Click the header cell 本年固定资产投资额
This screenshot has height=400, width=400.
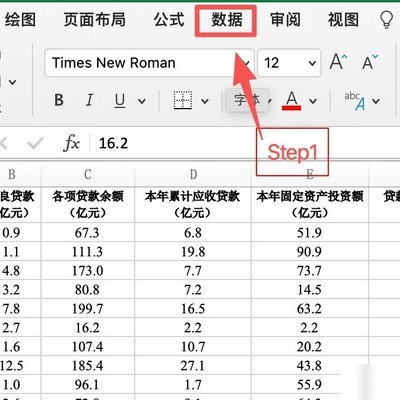click(x=310, y=204)
